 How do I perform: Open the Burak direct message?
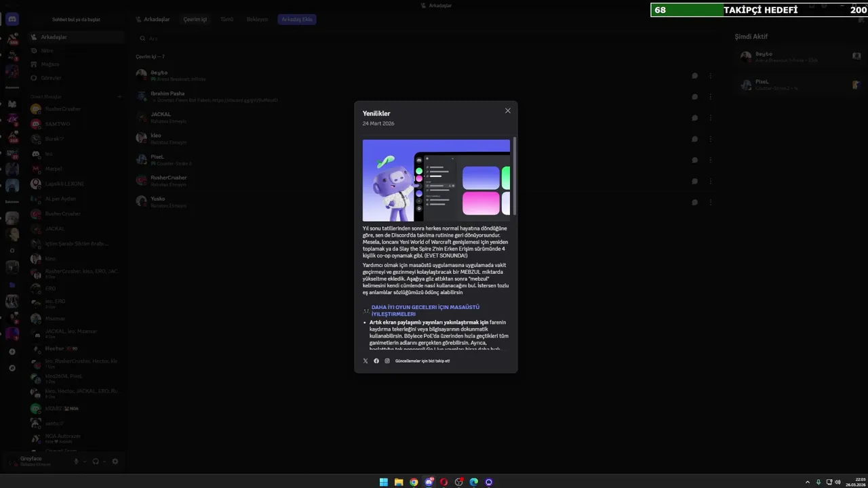click(76, 139)
